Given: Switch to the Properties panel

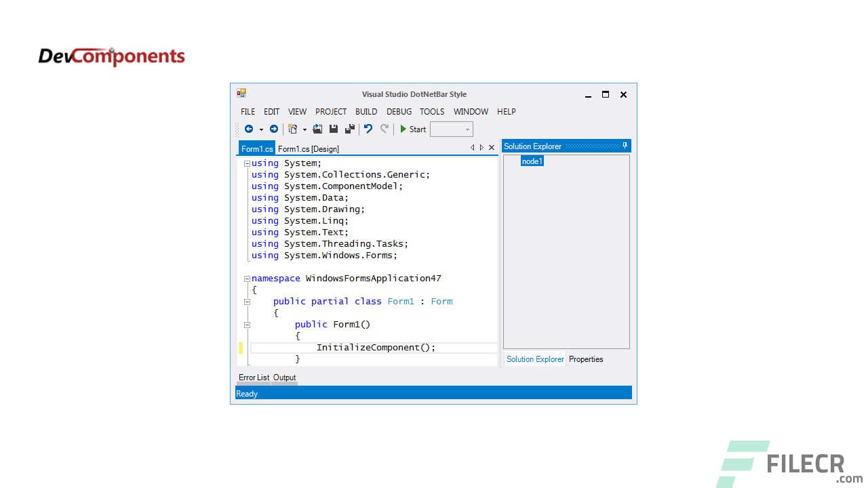Looking at the screenshot, I should (586, 359).
